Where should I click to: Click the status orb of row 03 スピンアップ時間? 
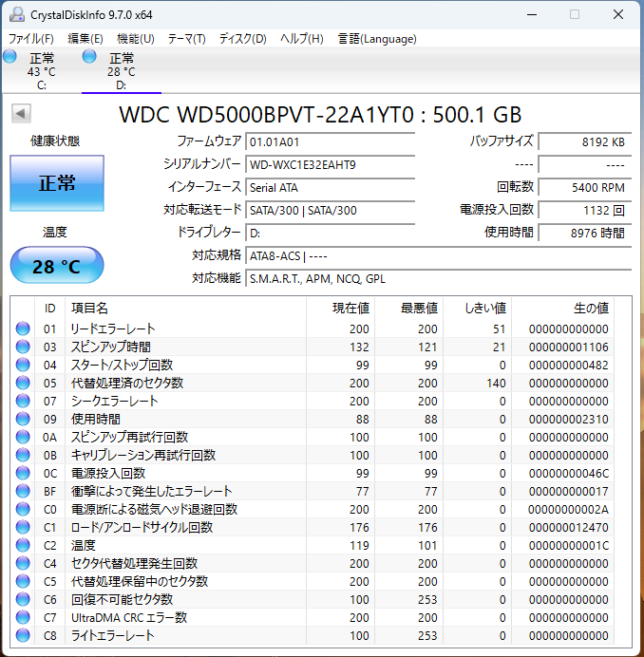tap(23, 347)
